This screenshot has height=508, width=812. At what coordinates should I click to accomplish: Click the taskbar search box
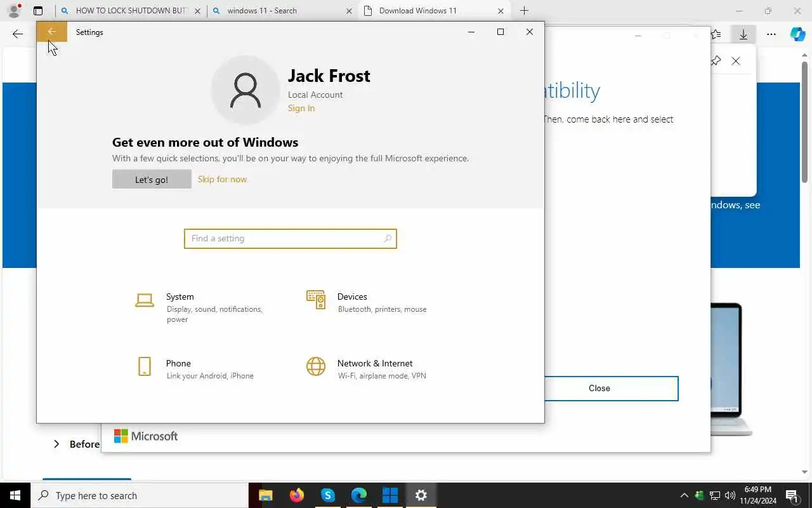140,495
